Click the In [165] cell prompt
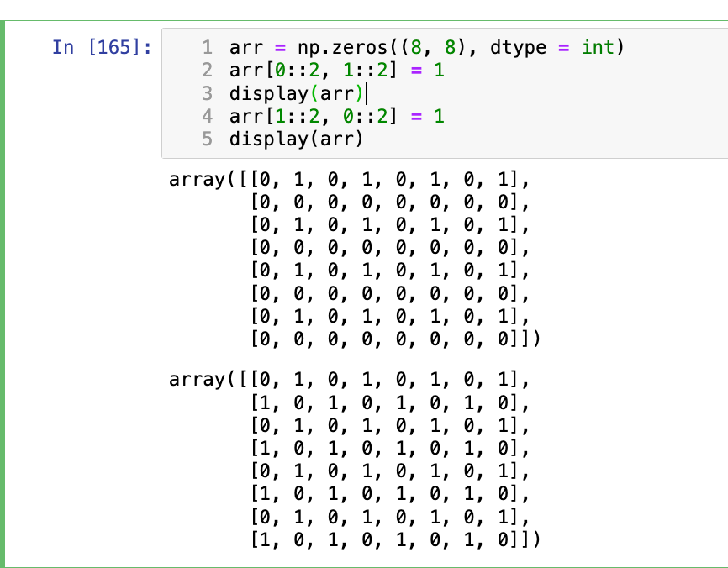The image size is (728, 568). (102, 47)
